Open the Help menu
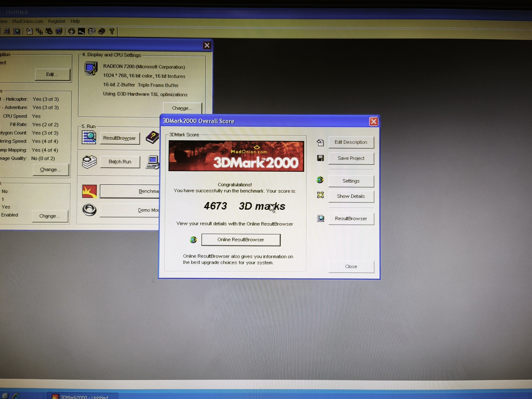 (x=75, y=21)
